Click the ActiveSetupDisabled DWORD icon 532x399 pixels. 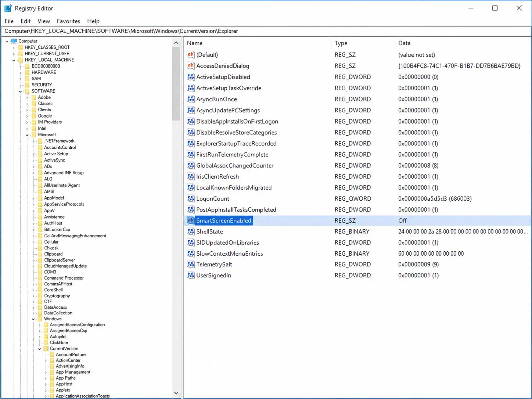point(191,77)
